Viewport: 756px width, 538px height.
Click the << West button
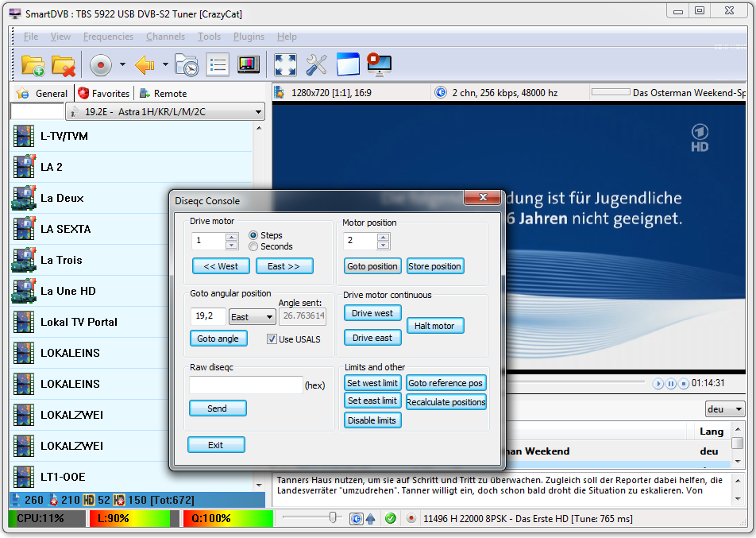point(221,266)
